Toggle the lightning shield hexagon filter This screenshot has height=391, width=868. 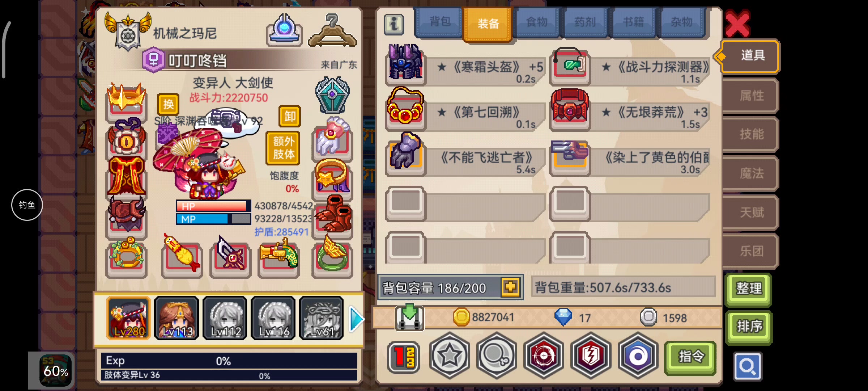(x=591, y=356)
